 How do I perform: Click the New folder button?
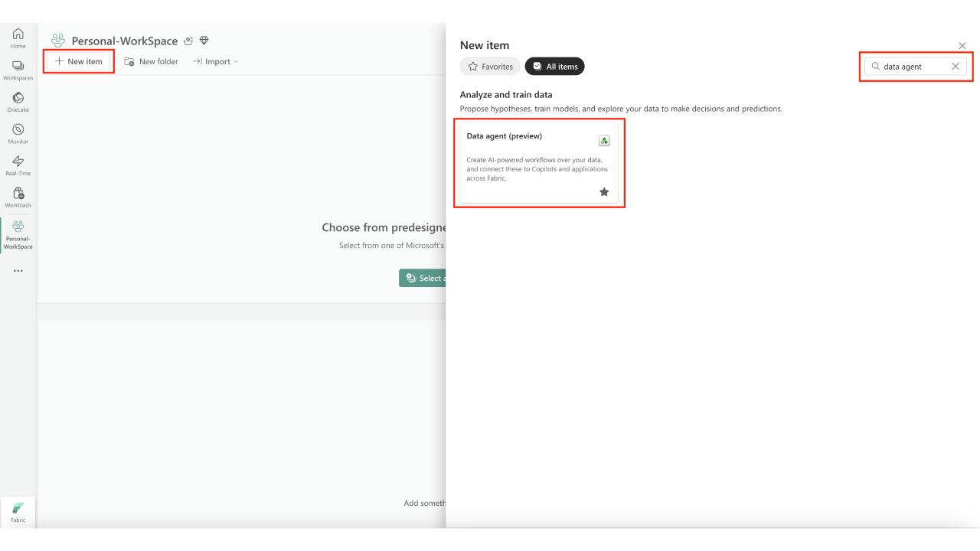pyautogui.click(x=151, y=61)
